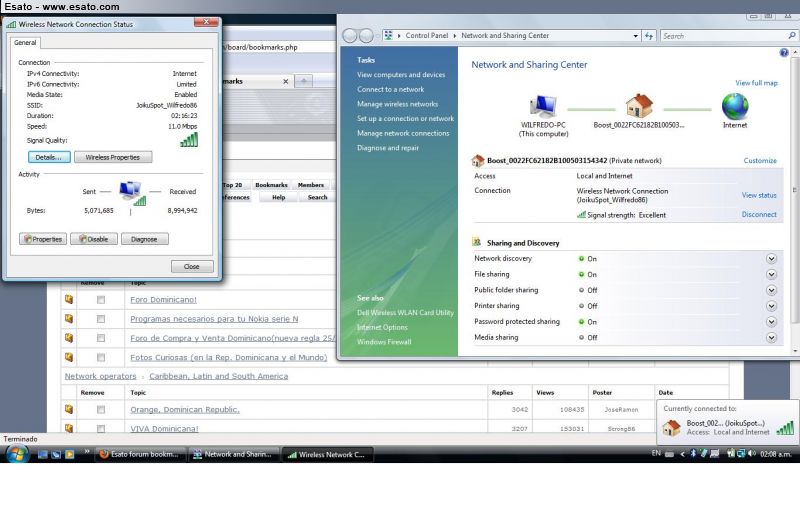Open Manage network connections
The width and height of the screenshot is (800, 511).
click(x=403, y=133)
